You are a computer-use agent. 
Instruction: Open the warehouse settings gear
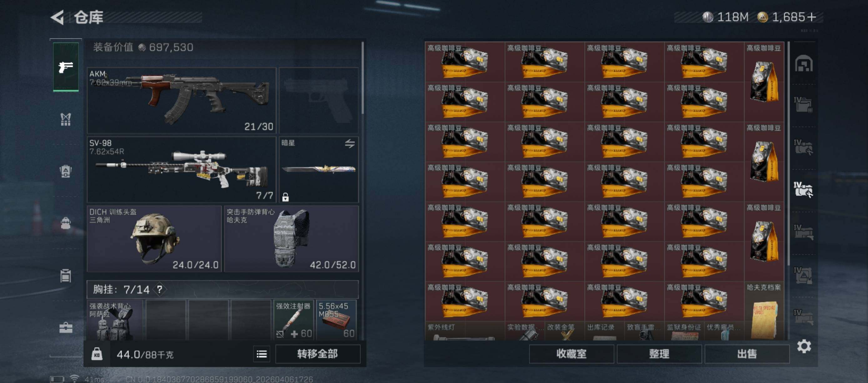click(804, 346)
